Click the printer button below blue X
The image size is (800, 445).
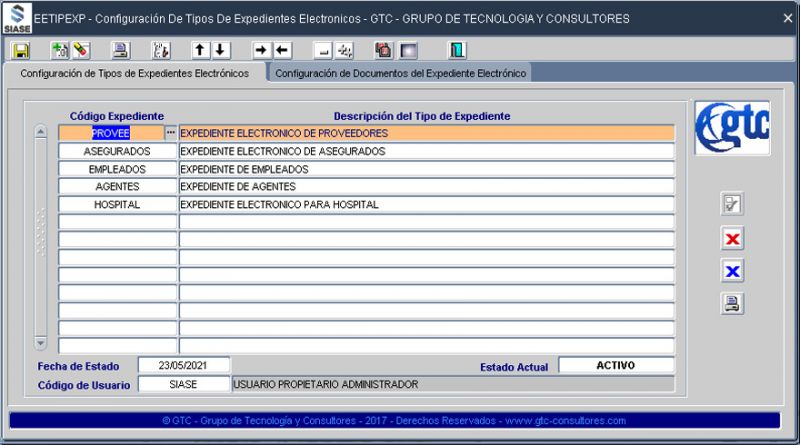click(733, 304)
